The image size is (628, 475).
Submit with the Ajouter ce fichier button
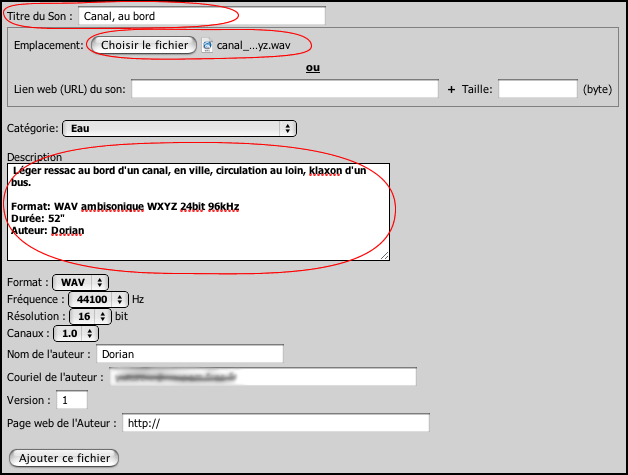[64, 458]
